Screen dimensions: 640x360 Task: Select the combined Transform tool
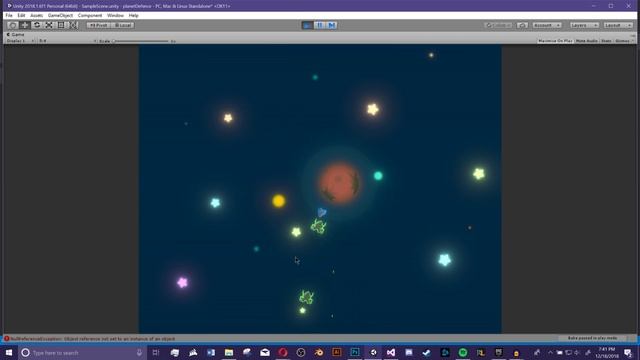pos(73,25)
